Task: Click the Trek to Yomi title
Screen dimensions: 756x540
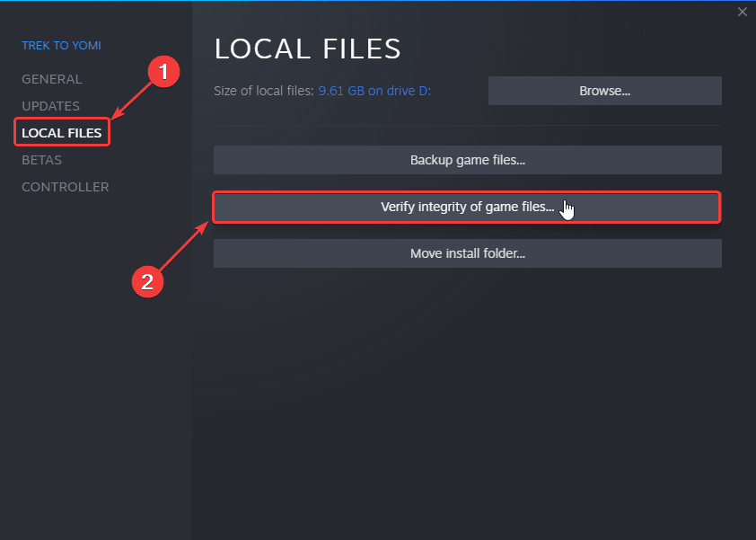Action: (61, 45)
